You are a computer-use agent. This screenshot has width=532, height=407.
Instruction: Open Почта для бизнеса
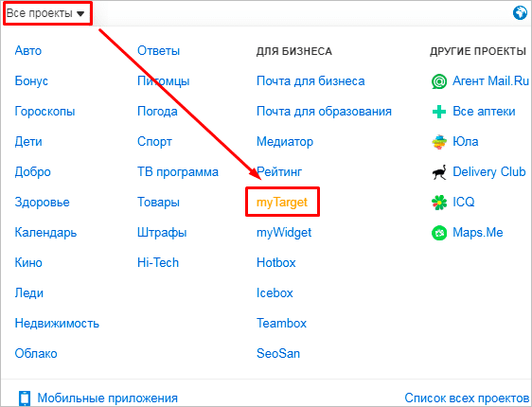(x=310, y=81)
